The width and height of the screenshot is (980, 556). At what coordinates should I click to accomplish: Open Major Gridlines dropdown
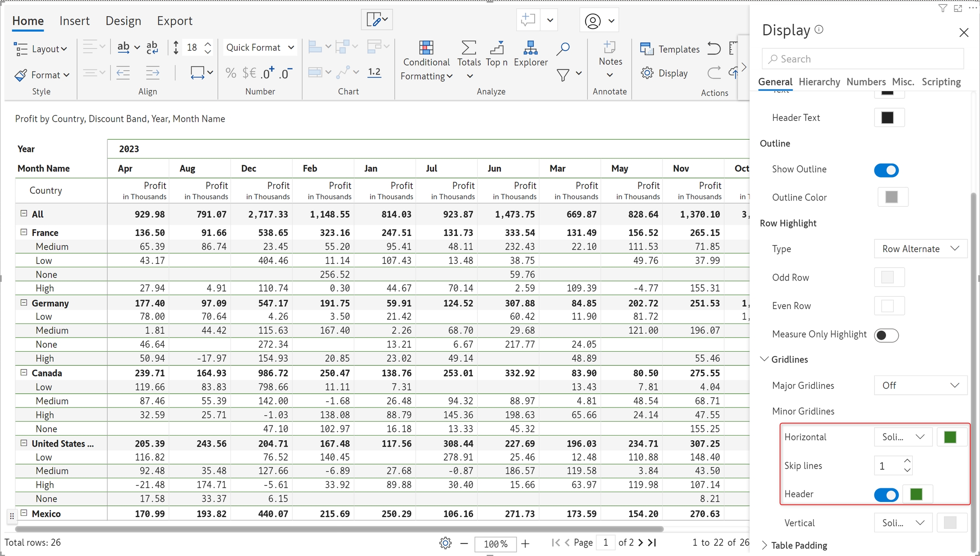[x=920, y=385]
